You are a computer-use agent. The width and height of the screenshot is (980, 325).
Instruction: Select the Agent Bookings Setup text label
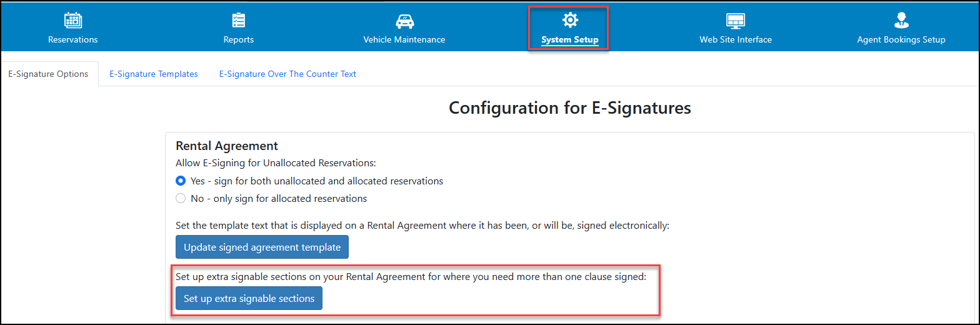click(x=901, y=39)
